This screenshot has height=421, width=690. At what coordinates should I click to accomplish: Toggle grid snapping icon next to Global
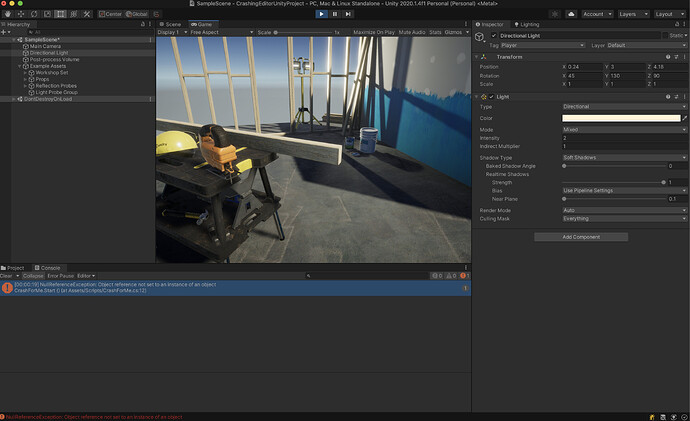click(x=156, y=14)
